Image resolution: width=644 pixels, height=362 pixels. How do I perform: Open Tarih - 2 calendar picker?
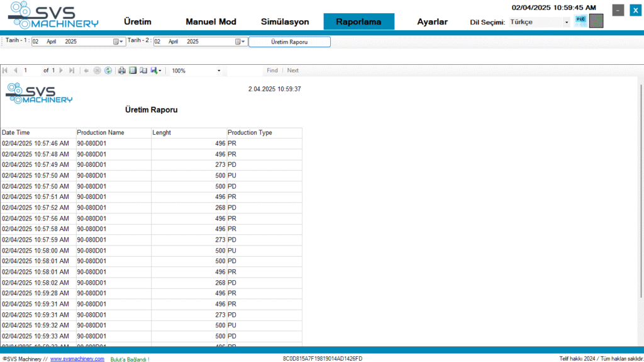tap(241, 42)
